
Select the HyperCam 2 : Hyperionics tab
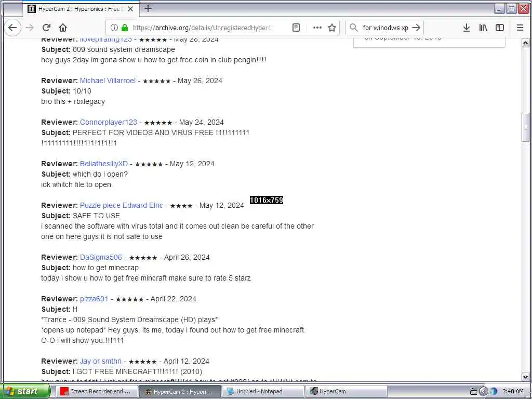coord(81,9)
